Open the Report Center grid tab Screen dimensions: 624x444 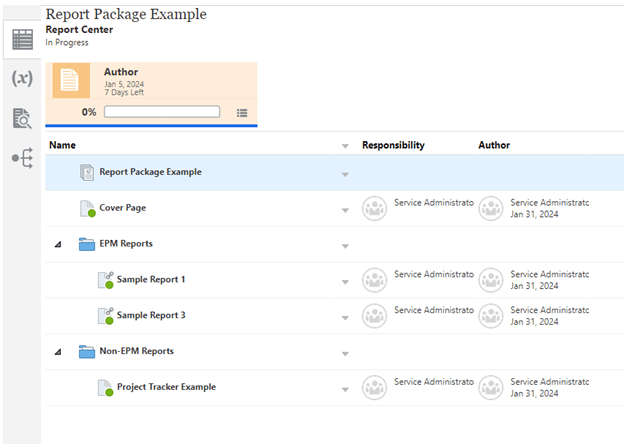click(x=21, y=40)
